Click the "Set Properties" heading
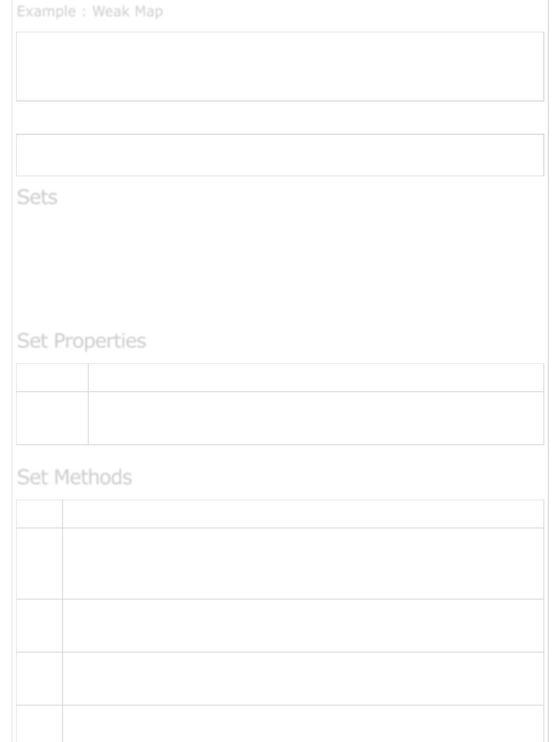 (x=82, y=341)
